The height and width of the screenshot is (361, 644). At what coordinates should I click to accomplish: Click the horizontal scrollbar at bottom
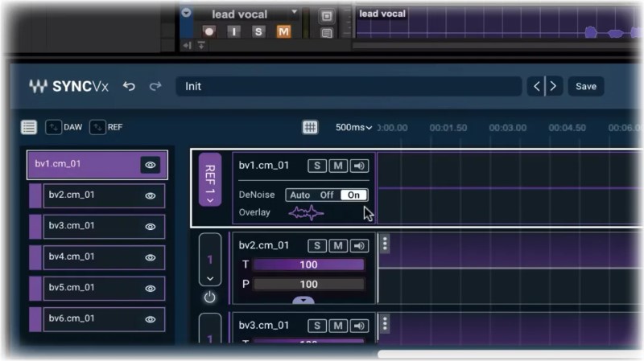click(x=510, y=354)
